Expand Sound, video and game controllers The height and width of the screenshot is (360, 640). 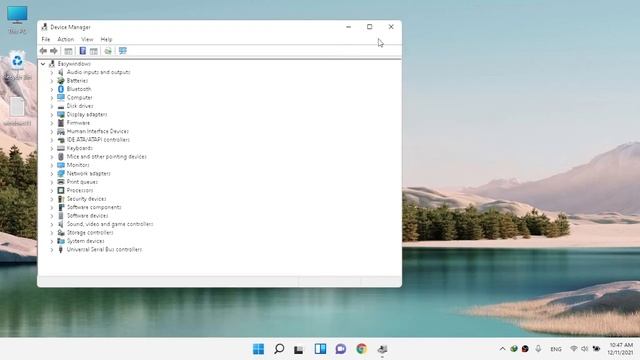pyautogui.click(x=52, y=224)
